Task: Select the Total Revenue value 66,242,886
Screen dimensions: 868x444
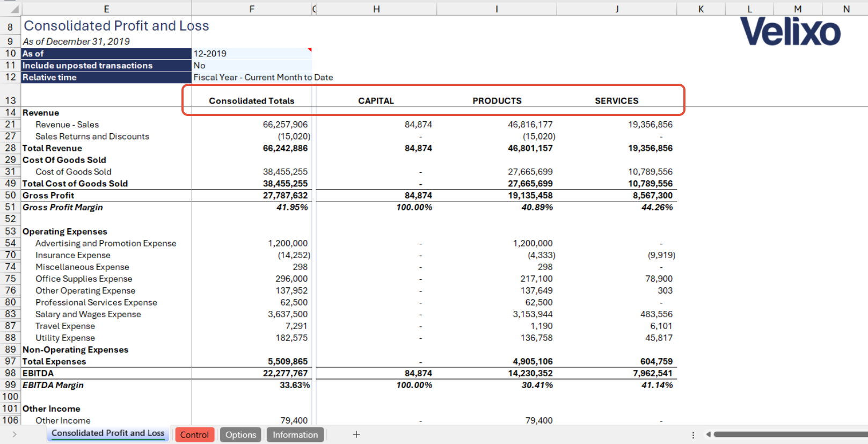Action: [x=285, y=148]
